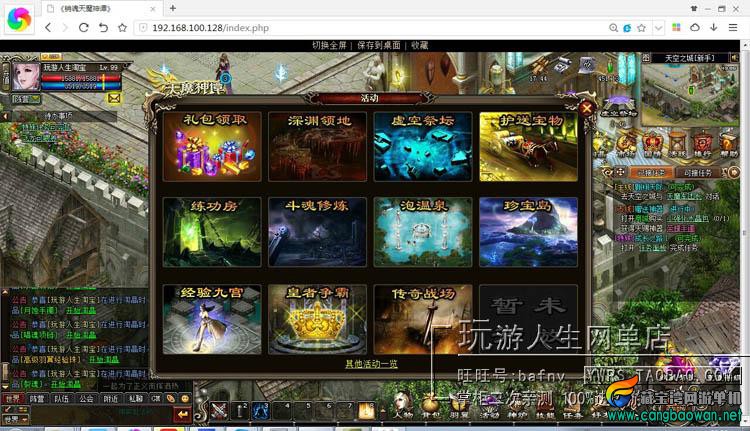
Task: Open the colorful apps grid icon in toolbar
Action: 676,28
